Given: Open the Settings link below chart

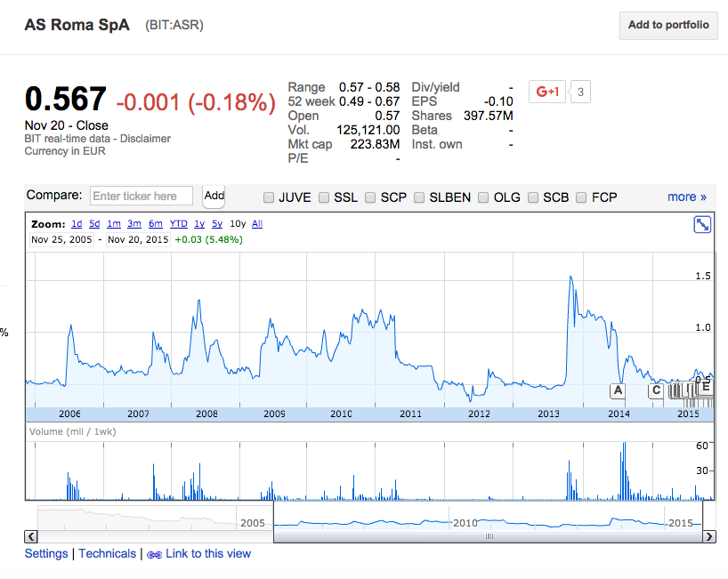Looking at the screenshot, I should coord(46,554).
